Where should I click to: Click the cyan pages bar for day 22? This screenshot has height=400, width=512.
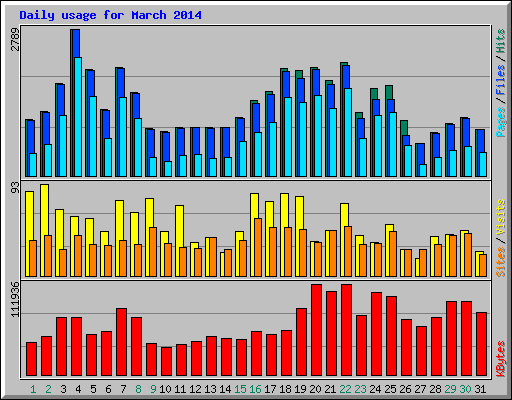[x=348, y=132]
